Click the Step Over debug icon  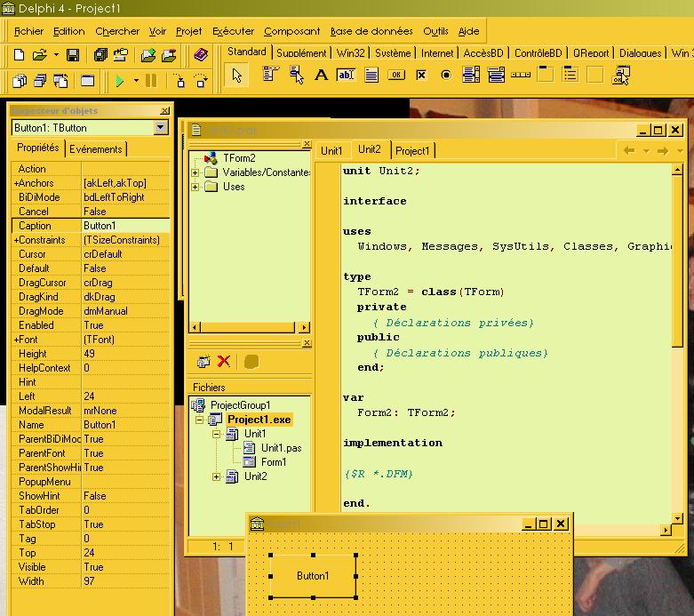(201, 81)
